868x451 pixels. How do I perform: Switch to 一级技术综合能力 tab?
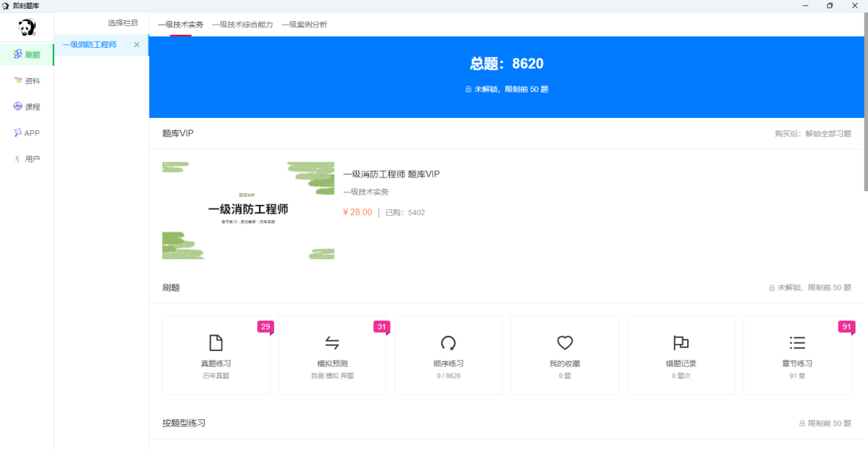242,24
